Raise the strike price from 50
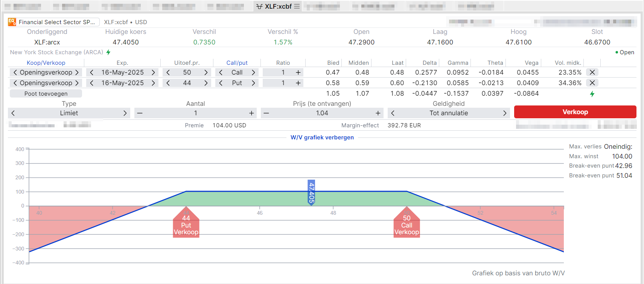 point(206,72)
